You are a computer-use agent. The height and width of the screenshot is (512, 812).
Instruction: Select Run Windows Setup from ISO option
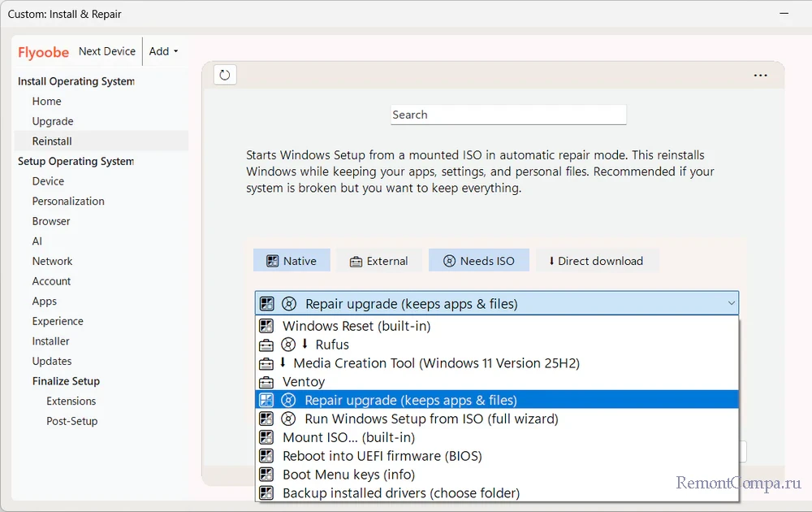tap(430, 419)
